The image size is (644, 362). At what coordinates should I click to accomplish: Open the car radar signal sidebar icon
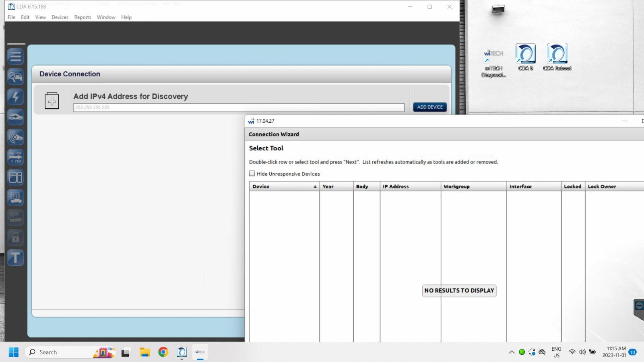(15, 137)
